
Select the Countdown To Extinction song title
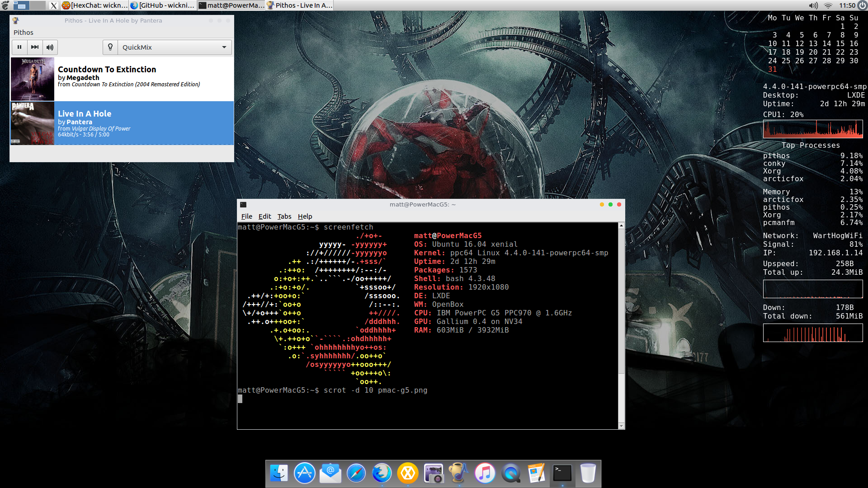coord(107,69)
